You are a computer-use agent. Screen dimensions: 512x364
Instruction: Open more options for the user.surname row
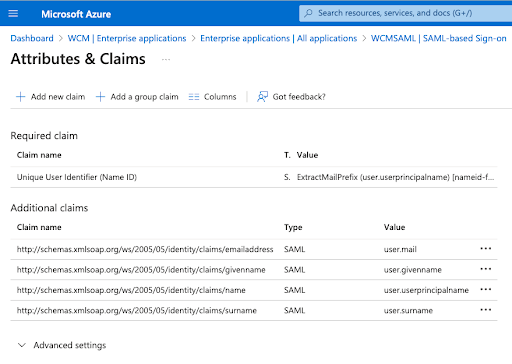tap(486, 310)
